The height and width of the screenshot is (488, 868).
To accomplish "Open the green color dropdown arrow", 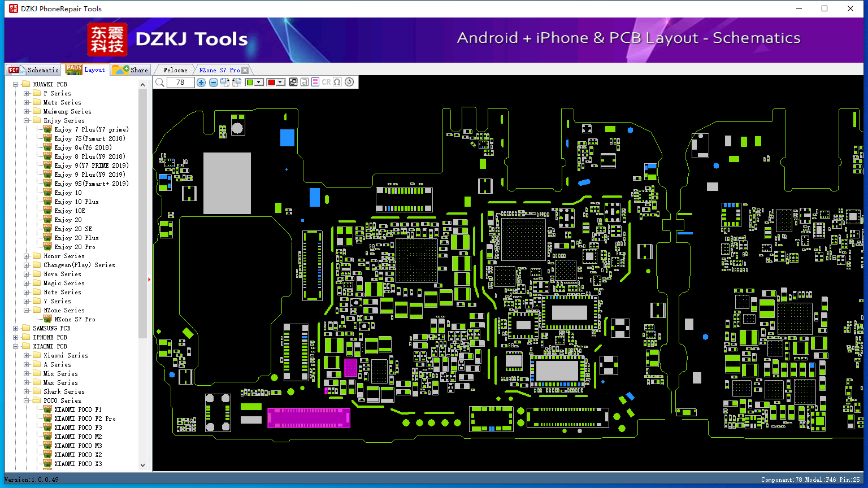I will coord(259,82).
